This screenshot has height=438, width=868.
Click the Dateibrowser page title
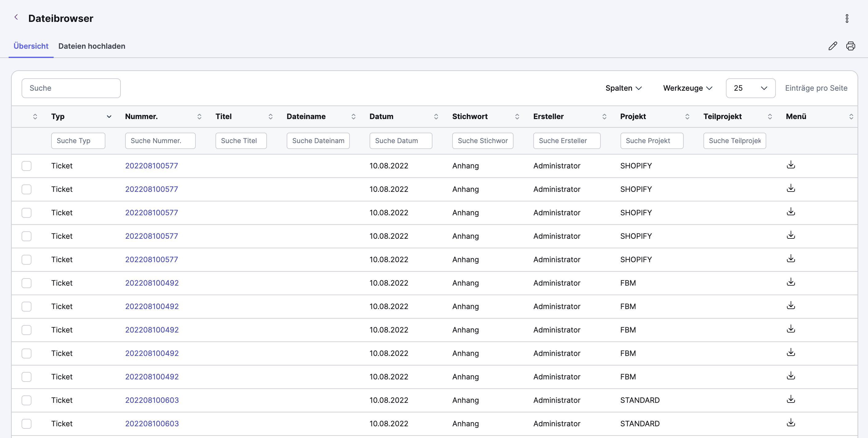(x=61, y=19)
